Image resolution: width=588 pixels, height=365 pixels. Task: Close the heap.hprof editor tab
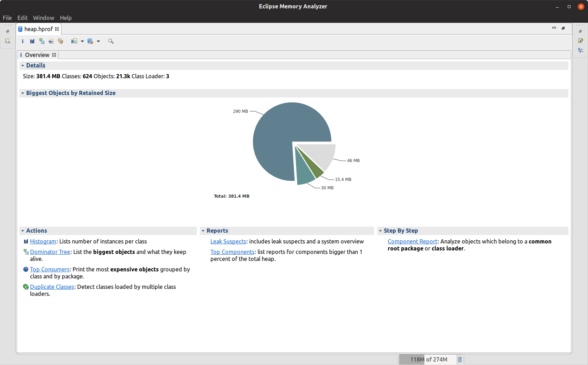point(57,29)
